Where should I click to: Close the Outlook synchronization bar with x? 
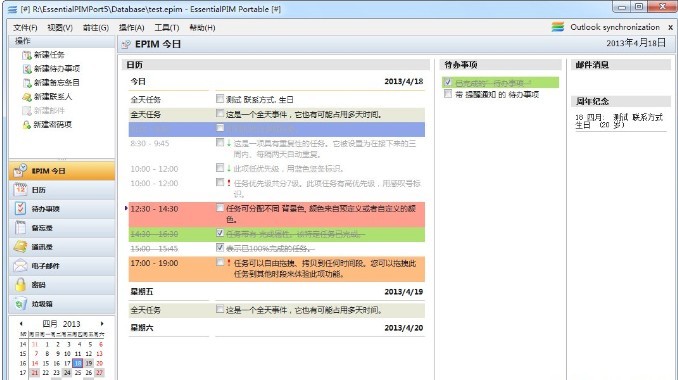[x=671, y=27]
